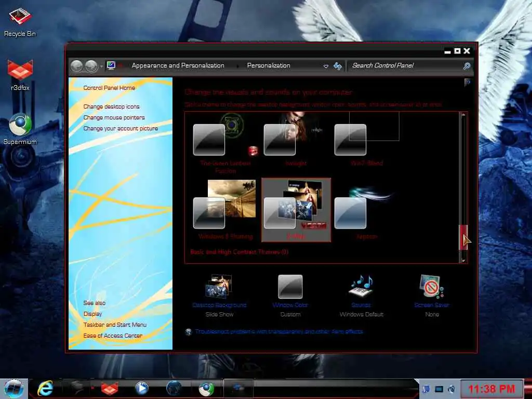Open the Display link under See also

click(x=92, y=314)
